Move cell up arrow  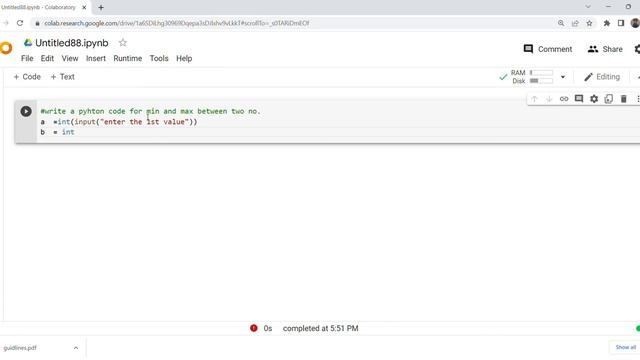coord(534,99)
